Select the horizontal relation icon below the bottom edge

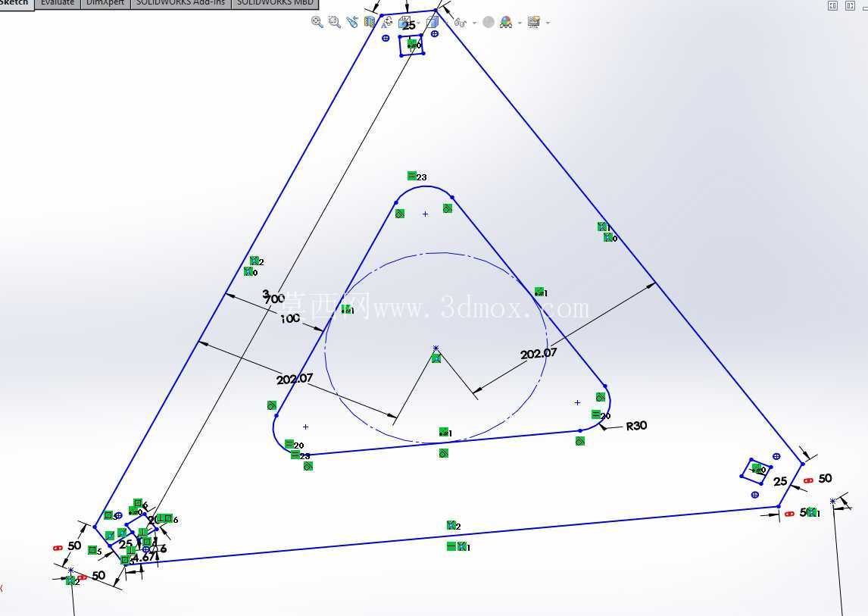click(x=451, y=546)
